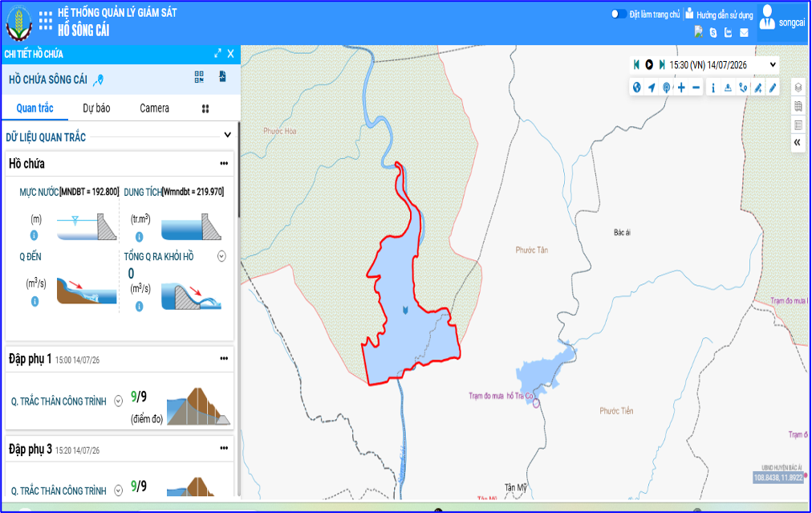Click the rice-emblem system logo

click(18, 23)
